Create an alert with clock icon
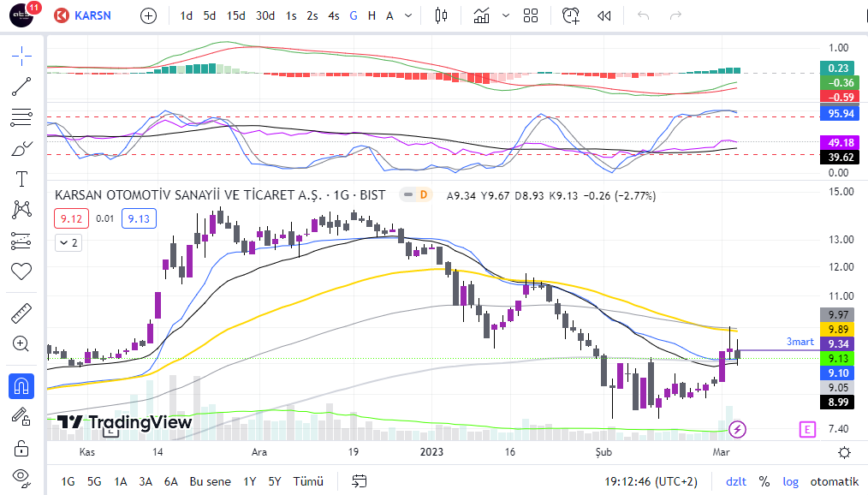Viewport: 868px width, 495px height. pyautogui.click(x=571, y=15)
